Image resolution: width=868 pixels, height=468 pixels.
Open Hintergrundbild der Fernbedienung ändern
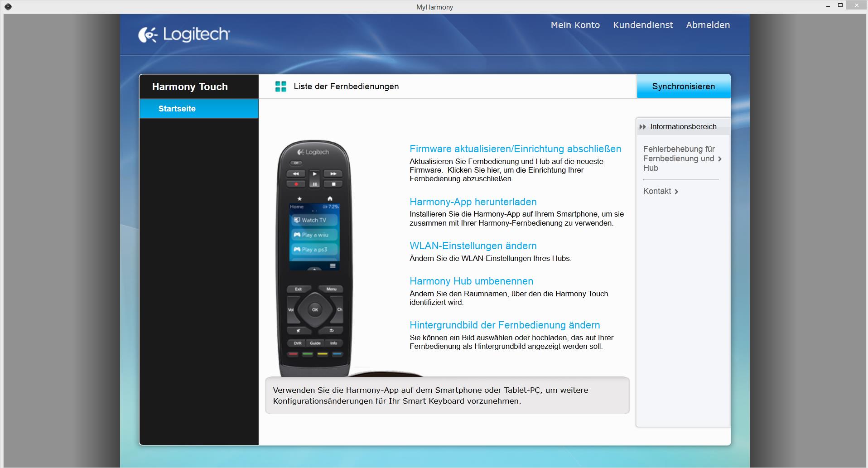(505, 325)
